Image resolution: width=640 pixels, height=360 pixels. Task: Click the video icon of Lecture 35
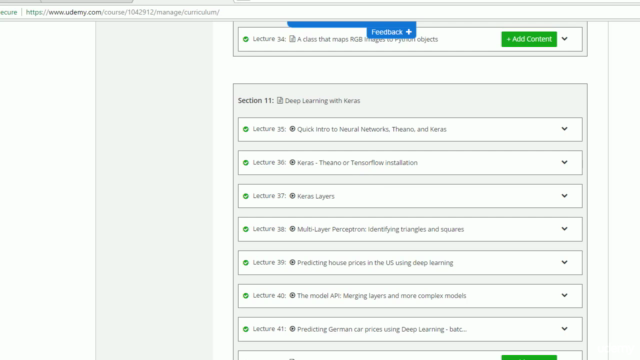point(292,129)
